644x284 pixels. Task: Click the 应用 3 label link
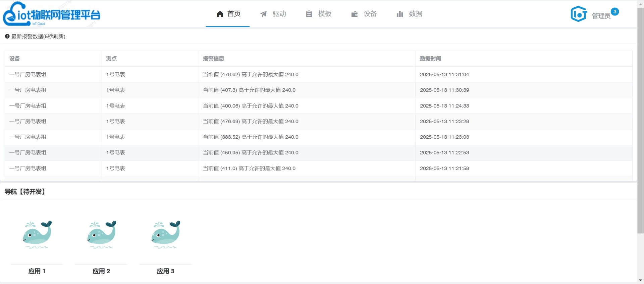165,271
